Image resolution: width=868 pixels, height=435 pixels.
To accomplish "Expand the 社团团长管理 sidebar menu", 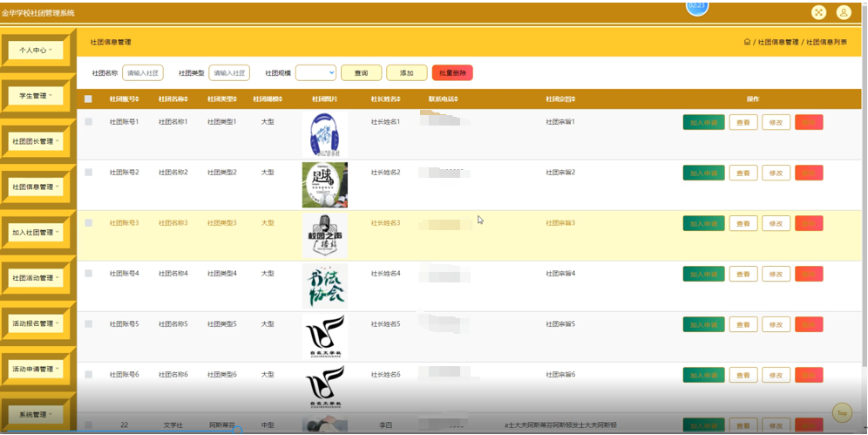I will pos(36,141).
